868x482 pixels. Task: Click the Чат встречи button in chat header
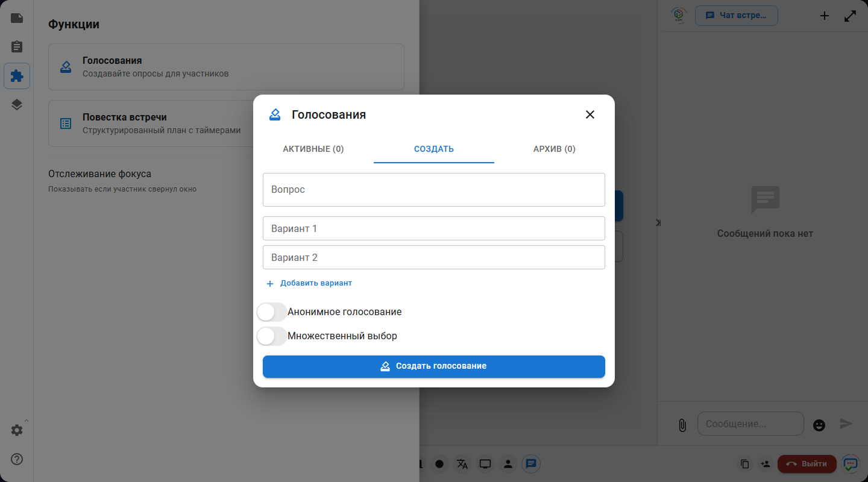coord(737,16)
